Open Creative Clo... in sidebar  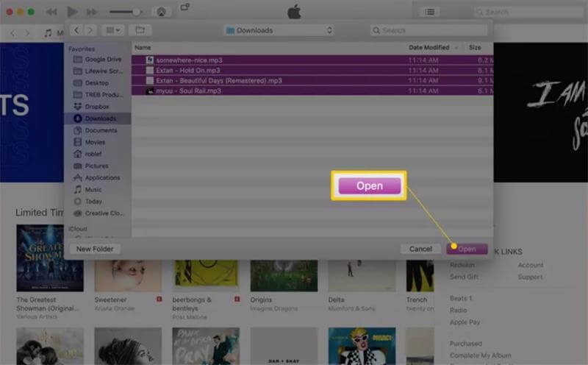[x=98, y=213]
